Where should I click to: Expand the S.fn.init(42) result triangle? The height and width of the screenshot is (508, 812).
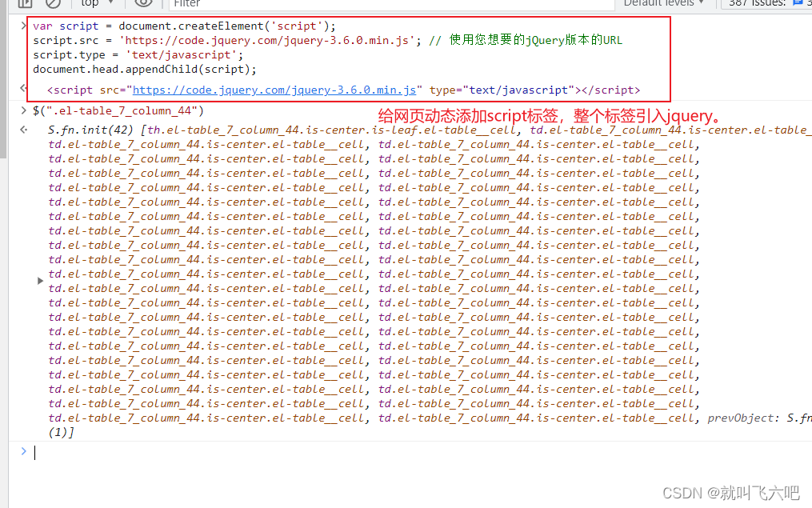(40, 281)
